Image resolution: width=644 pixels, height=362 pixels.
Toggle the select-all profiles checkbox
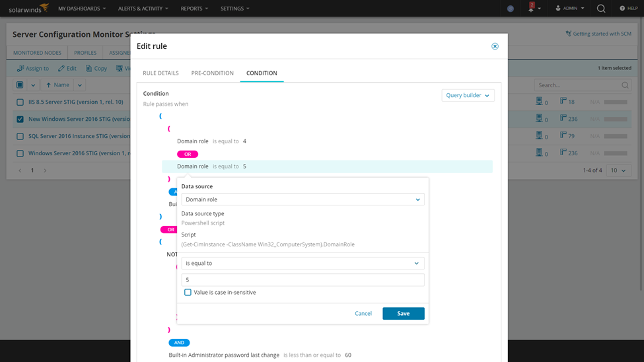coord(20,85)
